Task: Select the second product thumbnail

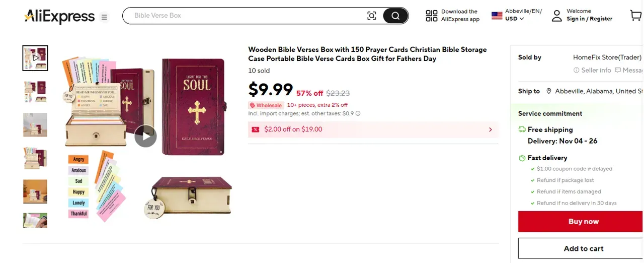Action: coord(35,92)
